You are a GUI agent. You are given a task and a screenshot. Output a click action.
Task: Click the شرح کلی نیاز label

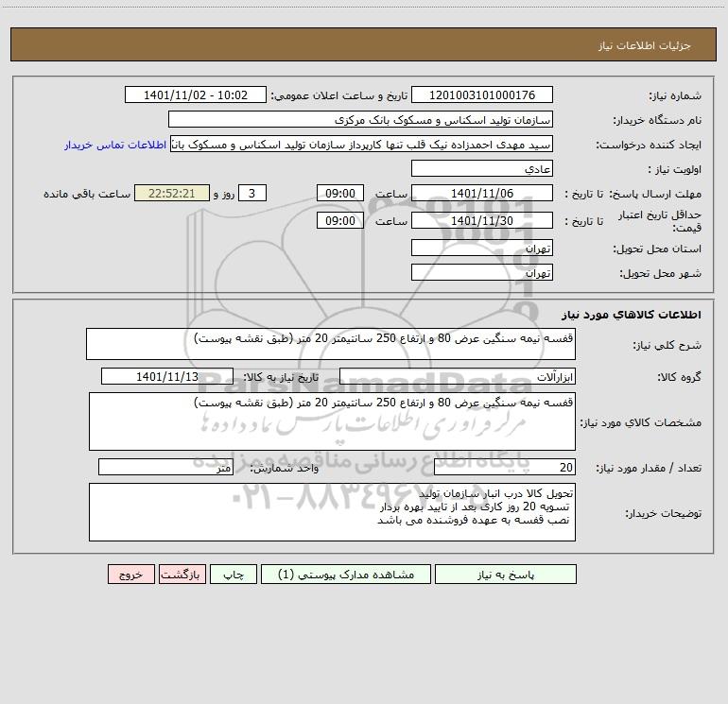click(x=667, y=345)
